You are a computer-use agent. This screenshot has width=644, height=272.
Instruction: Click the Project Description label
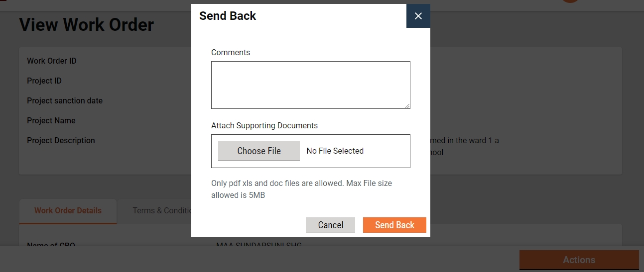61,141
